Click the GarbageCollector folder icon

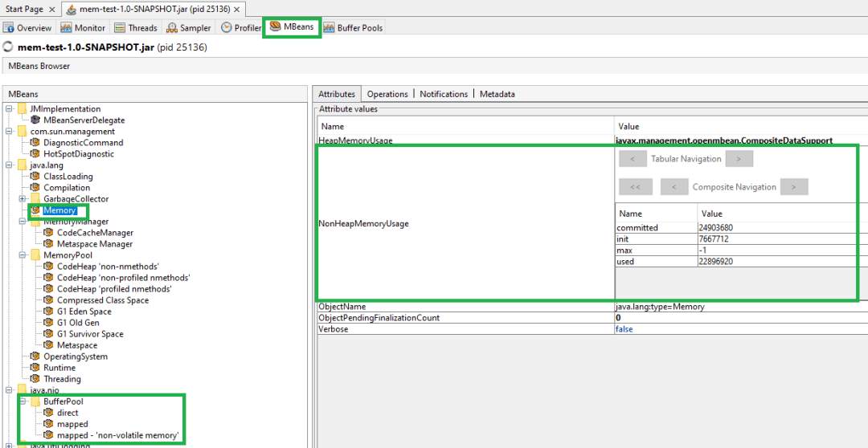pos(35,198)
